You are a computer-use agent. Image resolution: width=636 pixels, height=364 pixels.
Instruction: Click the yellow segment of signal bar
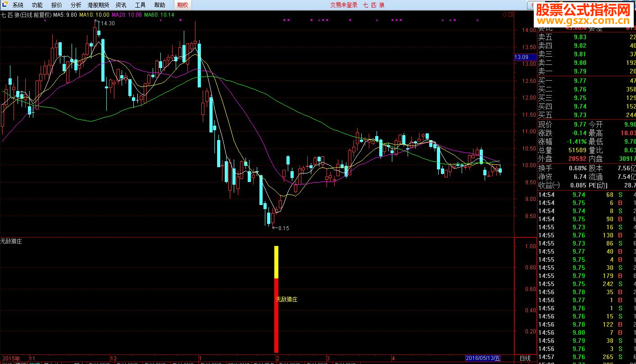tap(276, 262)
